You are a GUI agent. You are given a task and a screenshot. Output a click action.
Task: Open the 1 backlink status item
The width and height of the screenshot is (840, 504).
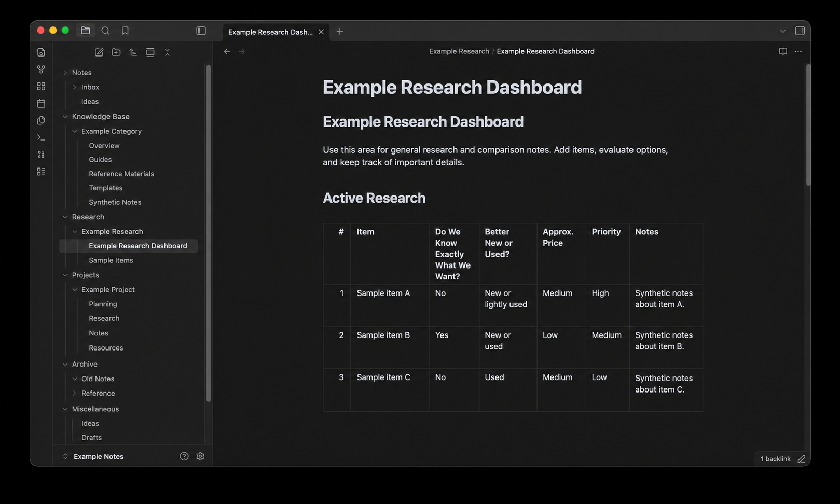coord(775,459)
